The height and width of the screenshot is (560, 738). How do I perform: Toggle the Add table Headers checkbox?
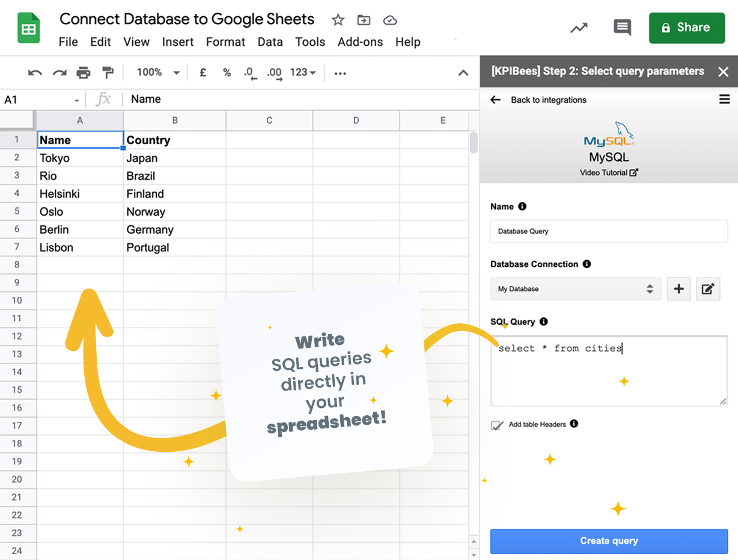point(496,425)
